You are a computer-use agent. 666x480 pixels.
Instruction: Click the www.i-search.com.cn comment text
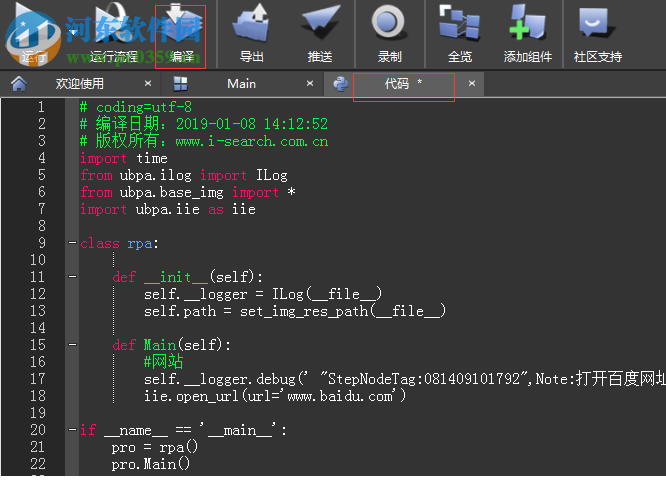[251, 141]
